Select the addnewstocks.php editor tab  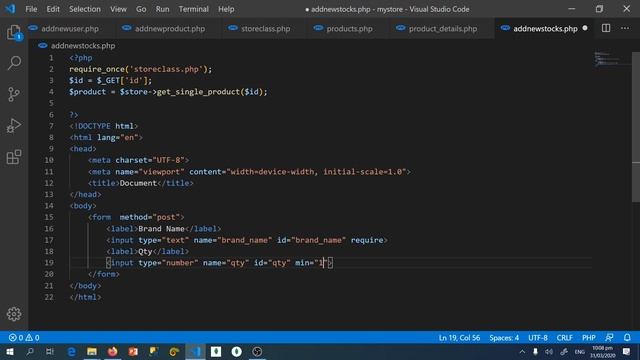tap(545, 29)
